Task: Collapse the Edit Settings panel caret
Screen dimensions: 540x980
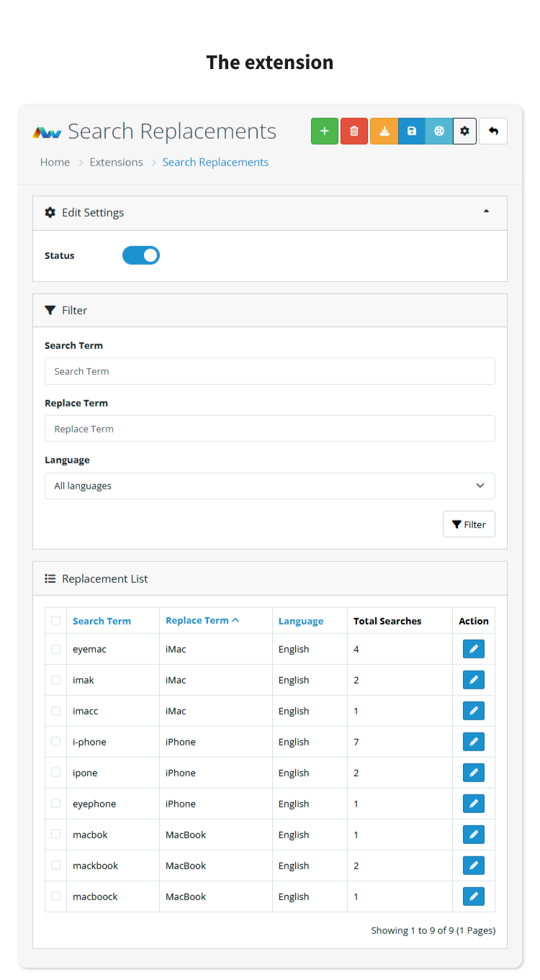Action: pyautogui.click(x=486, y=212)
